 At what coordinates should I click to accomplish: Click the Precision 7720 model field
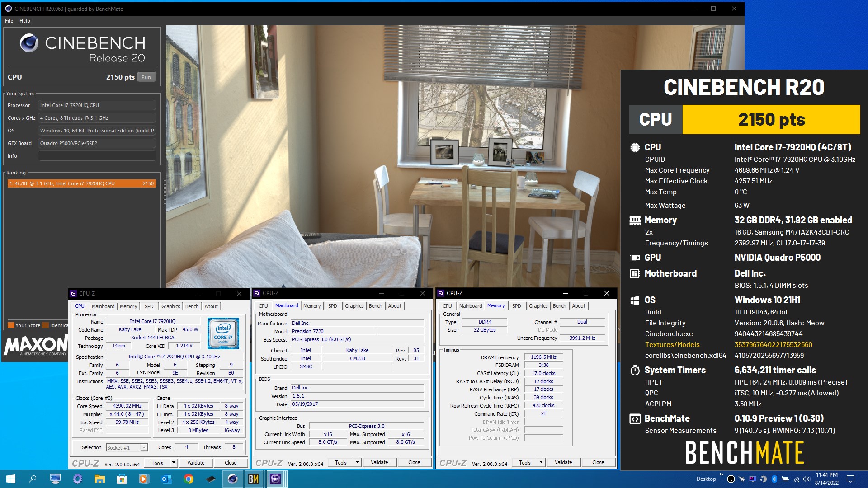333,331
